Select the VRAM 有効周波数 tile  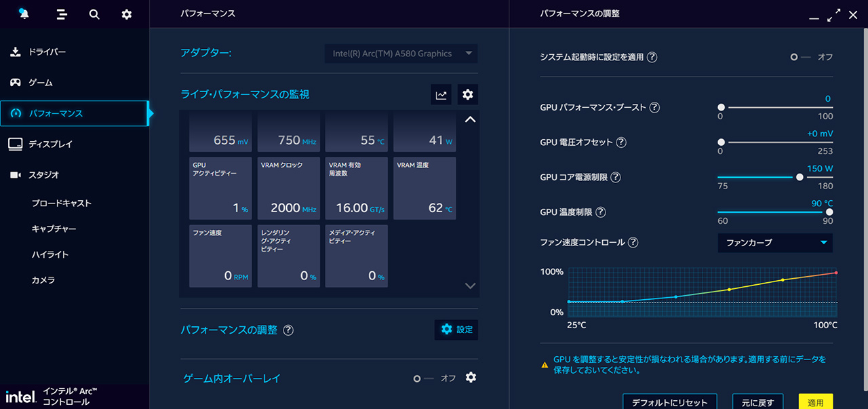pyautogui.click(x=357, y=189)
